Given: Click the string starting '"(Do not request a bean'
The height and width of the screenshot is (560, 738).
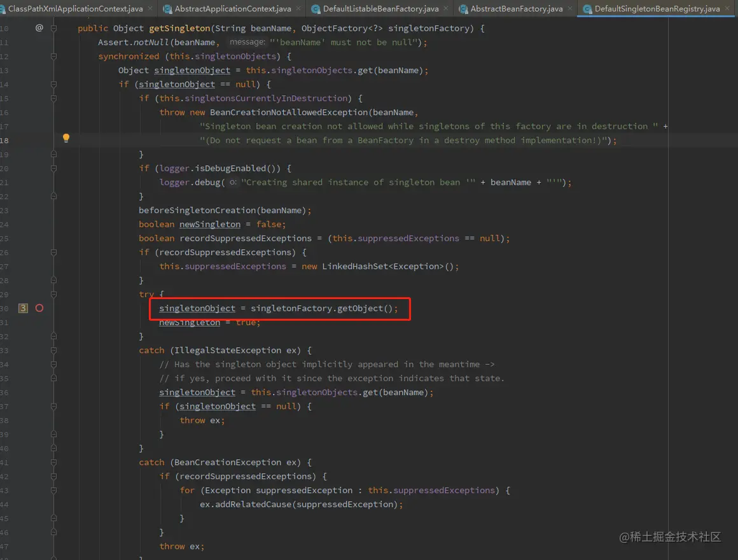Looking at the screenshot, I should [x=403, y=140].
